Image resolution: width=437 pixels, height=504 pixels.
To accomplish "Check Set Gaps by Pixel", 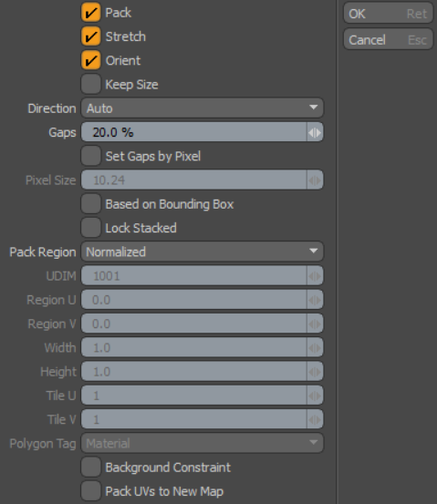I will coord(90,156).
